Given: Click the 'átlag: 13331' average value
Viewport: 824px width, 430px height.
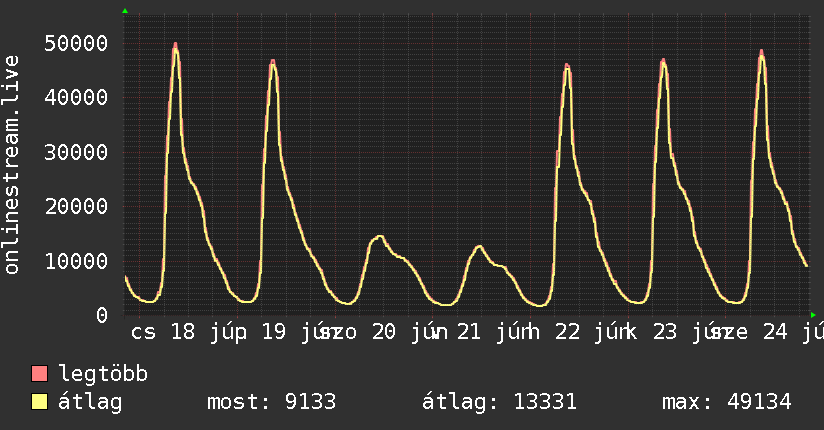Looking at the screenshot, I should tap(499, 402).
